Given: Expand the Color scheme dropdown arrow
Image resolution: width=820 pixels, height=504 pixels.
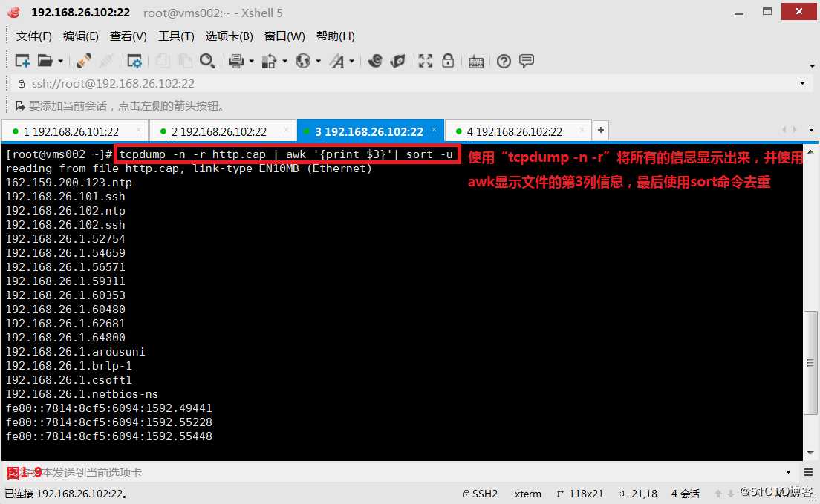Looking at the screenshot, I should 285,62.
